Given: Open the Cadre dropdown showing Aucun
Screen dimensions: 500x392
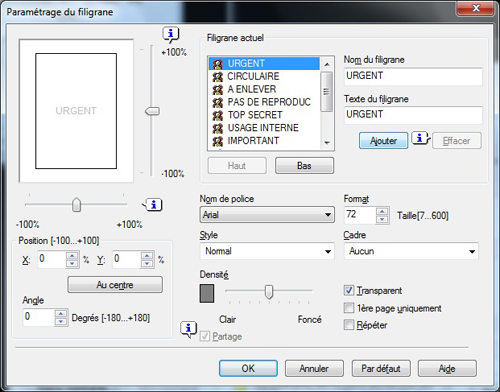Looking at the screenshot, I should [411, 251].
